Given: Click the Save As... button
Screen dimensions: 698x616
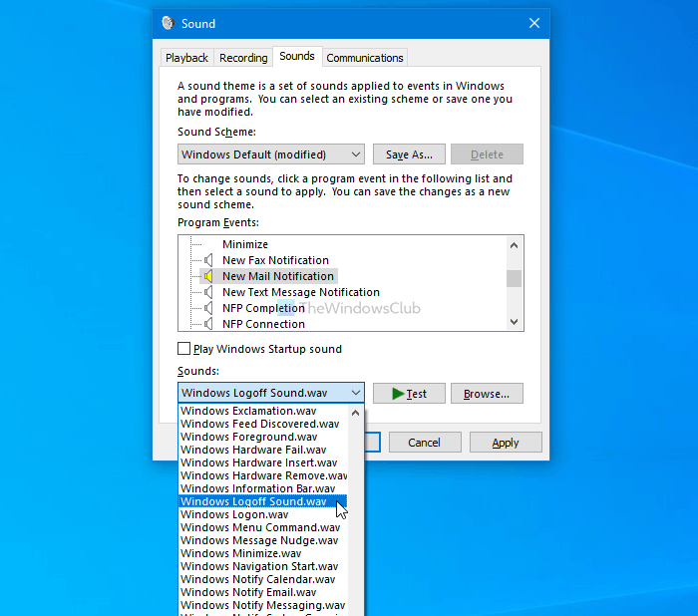Looking at the screenshot, I should click(x=409, y=154).
